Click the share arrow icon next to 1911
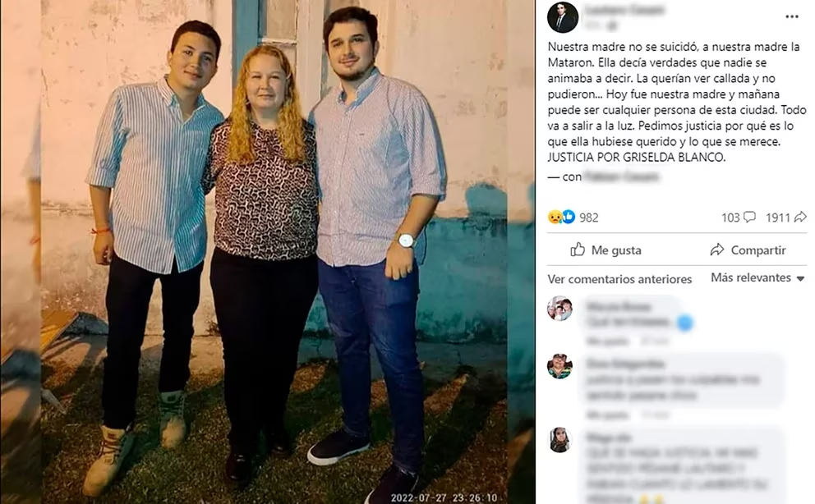Screen dimensions: 815x504 (x=800, y=217)
